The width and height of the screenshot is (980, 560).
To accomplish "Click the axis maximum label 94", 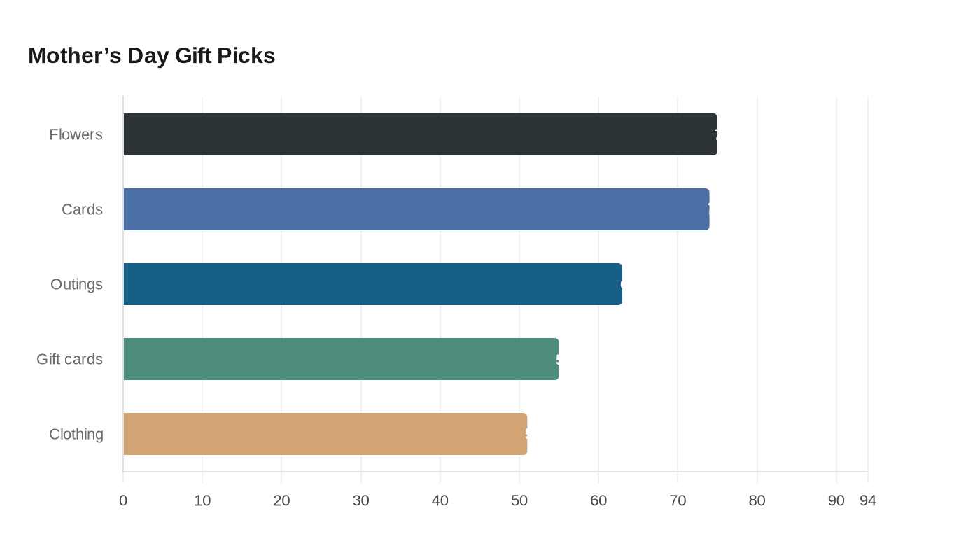I will tap(868, 500).
